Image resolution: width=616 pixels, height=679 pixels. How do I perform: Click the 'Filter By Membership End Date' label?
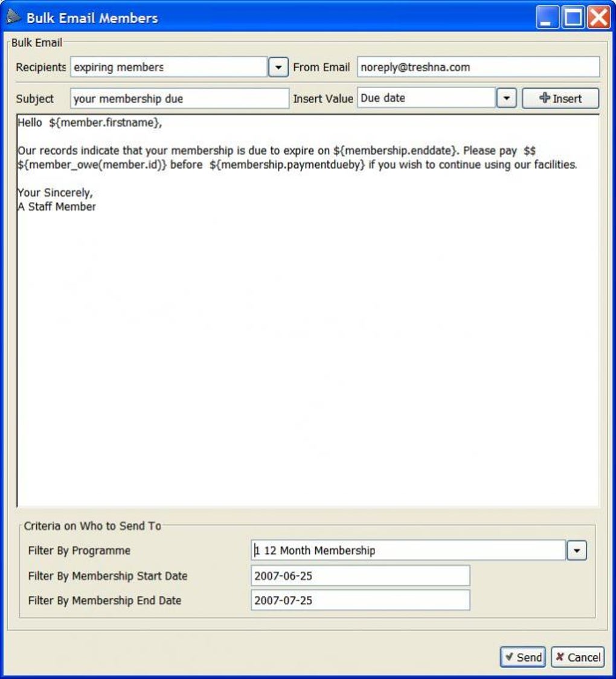tap(105, 601)
